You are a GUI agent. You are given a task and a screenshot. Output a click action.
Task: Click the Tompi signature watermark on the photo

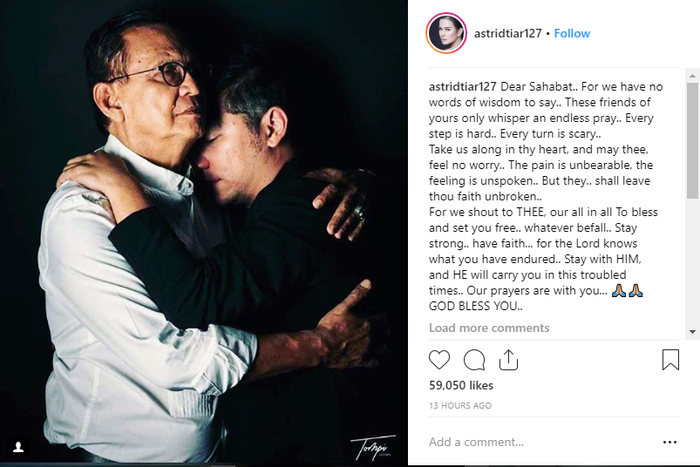[x=373, y=447]
